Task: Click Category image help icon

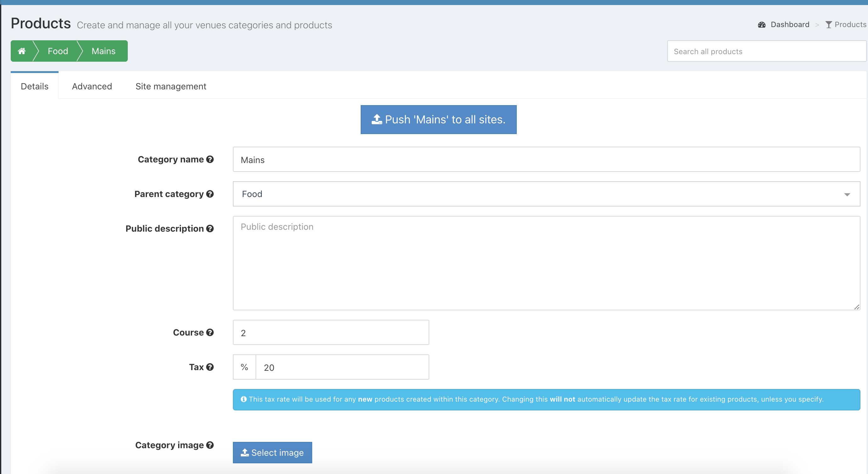Action: [x=210, y=445]
